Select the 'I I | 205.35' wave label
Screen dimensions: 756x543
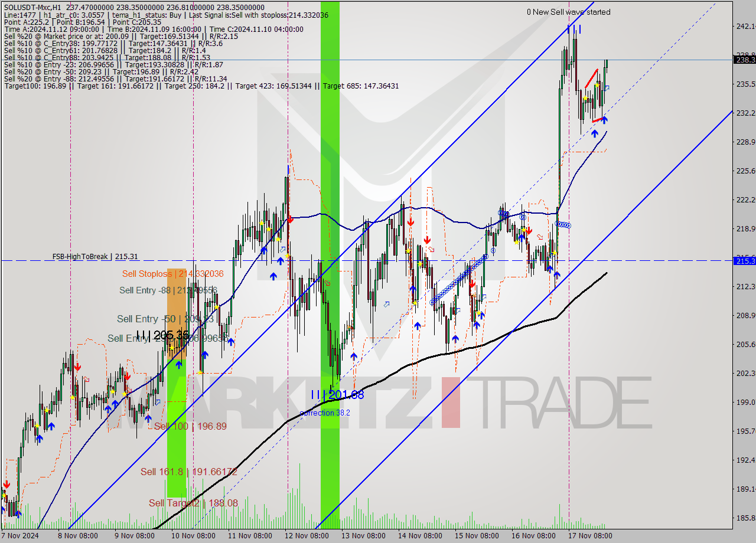pos(162,335)
